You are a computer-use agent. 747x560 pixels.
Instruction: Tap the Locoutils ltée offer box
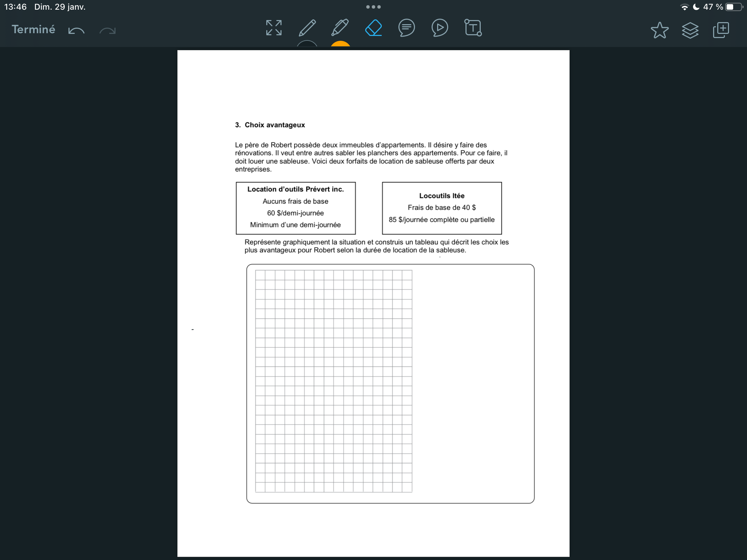point(442,208)
